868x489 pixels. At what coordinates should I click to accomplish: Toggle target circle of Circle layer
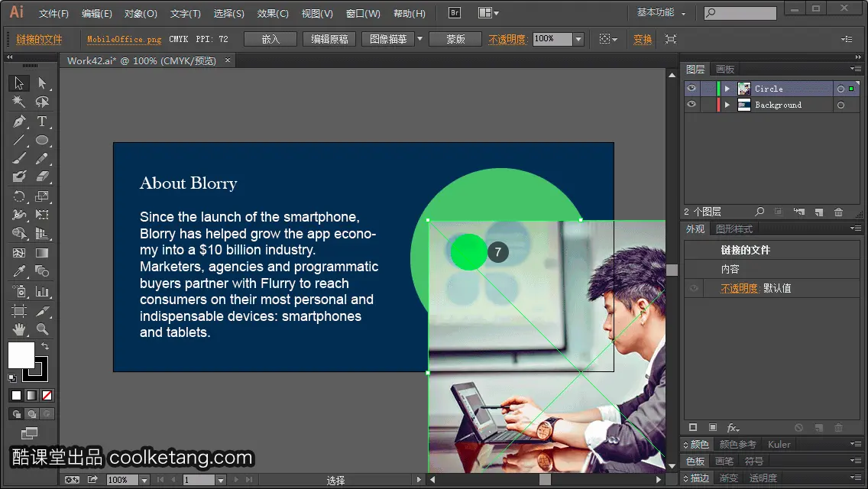[840, 89]
